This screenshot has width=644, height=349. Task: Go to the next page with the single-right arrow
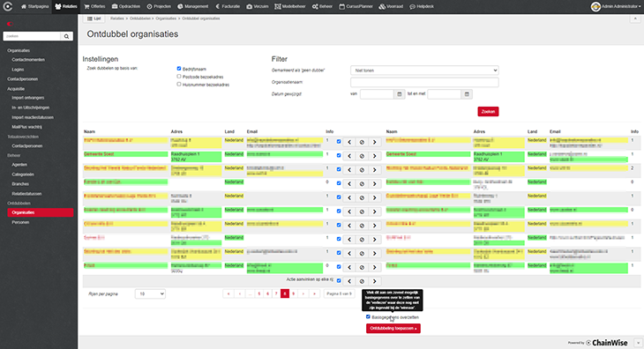(x=303, y=293)
